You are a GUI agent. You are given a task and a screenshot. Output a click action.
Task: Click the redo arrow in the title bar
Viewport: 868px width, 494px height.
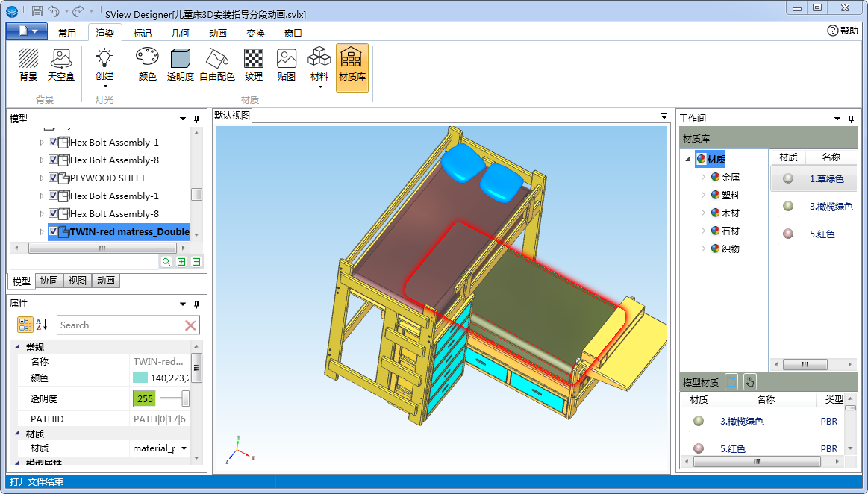click(78, 10)
